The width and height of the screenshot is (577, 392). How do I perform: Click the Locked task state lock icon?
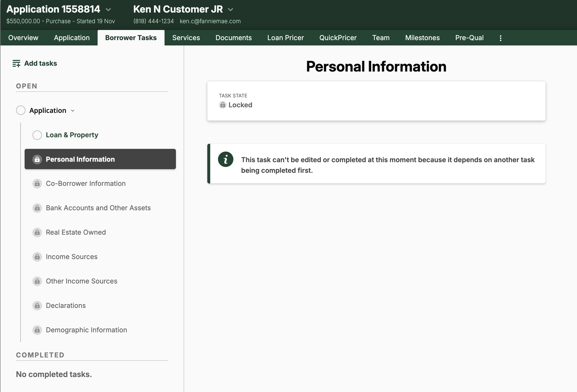tap(223, 105)
